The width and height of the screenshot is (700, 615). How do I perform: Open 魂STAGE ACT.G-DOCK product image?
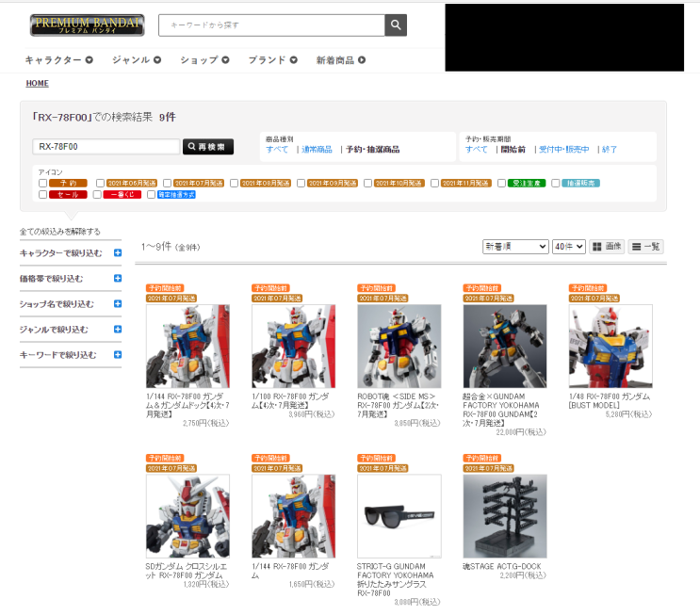click(505, 516)
